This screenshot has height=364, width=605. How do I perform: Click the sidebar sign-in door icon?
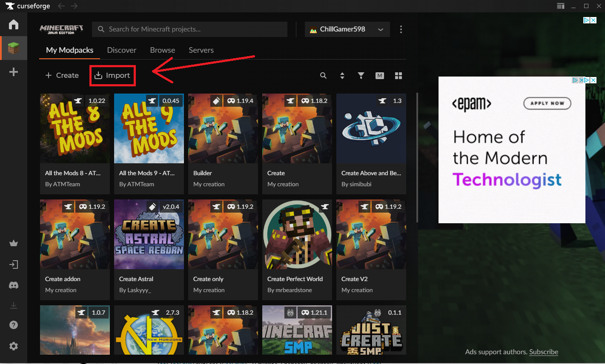14,264
